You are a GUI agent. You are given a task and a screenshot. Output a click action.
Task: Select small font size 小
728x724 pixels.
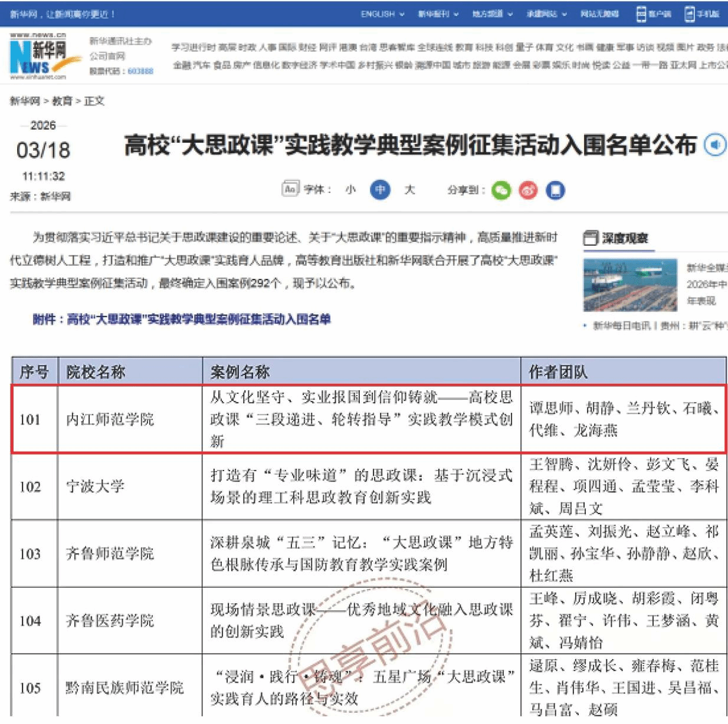coord(350,190)
